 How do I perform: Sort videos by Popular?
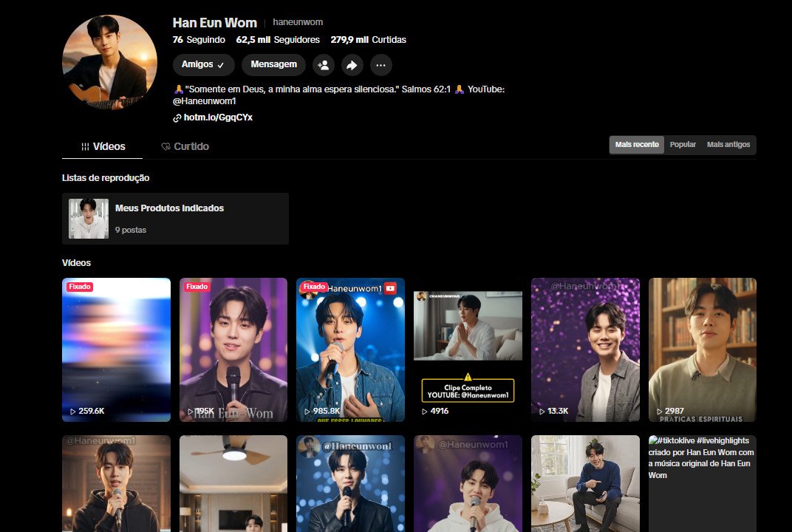(x=683, y=145)
